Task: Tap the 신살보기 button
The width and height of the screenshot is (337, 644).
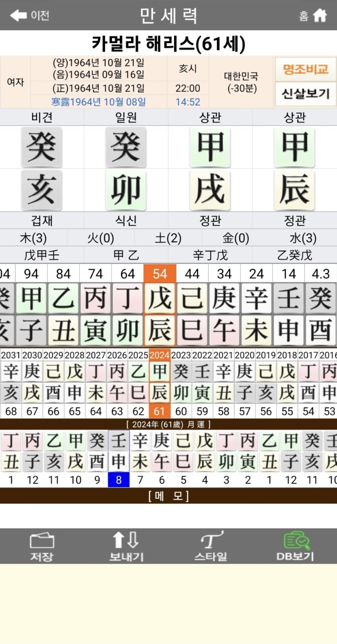Action: coord(306,94)
